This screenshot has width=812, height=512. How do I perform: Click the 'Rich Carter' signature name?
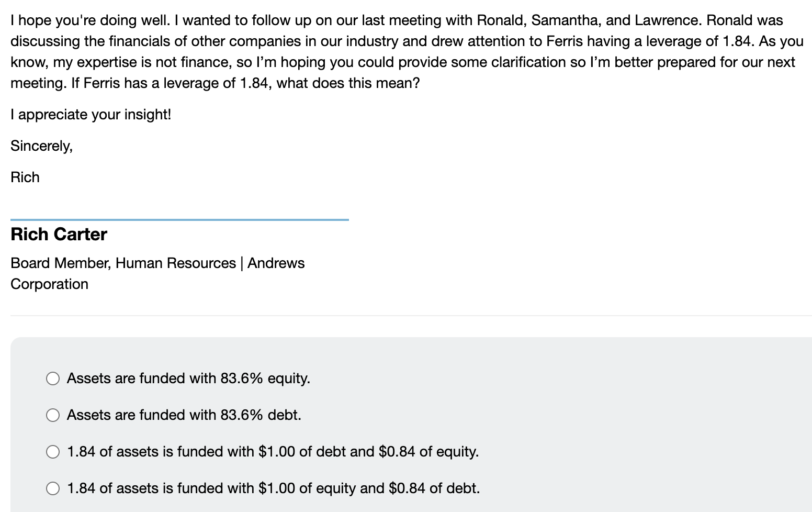(59, 234)
